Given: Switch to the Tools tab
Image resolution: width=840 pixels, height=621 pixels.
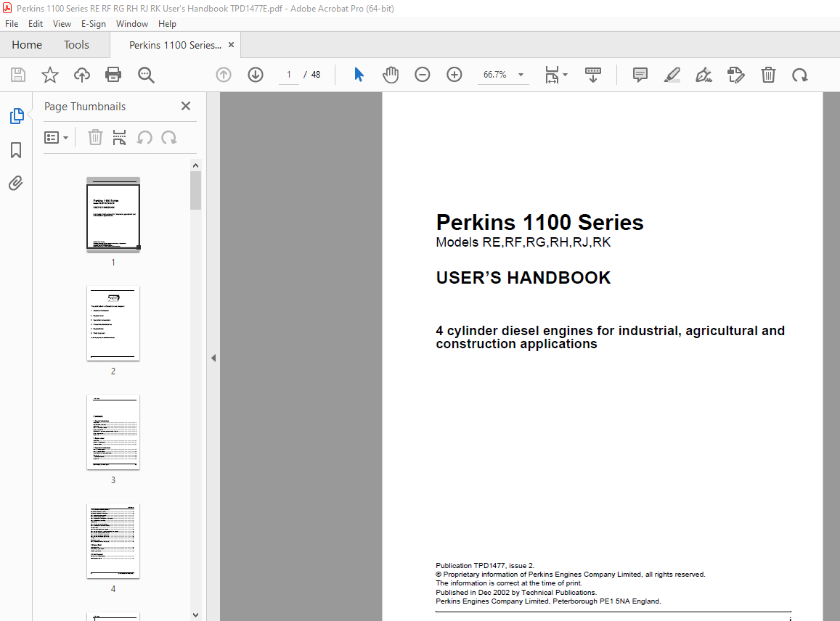Looking at the screenshot, I should [x=77, y=45].
